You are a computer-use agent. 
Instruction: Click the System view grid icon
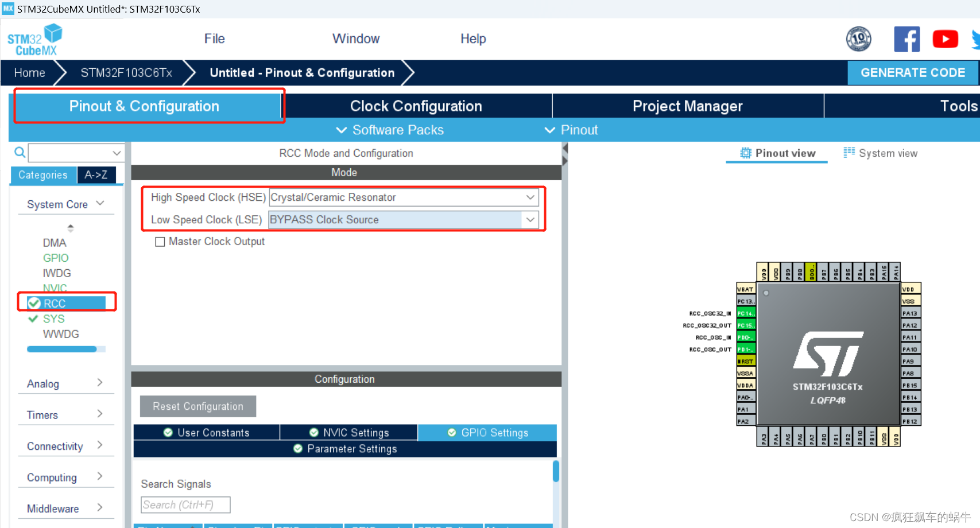849,153
